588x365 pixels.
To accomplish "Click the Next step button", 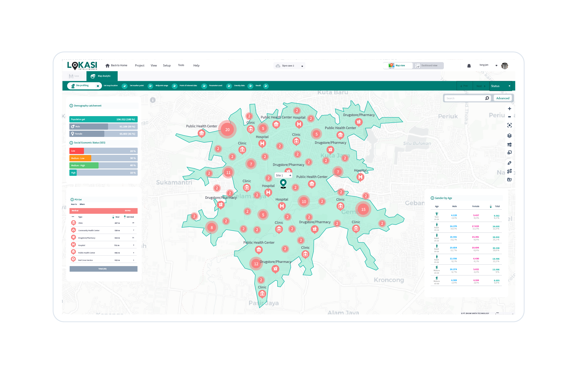I will pos(481,86).
